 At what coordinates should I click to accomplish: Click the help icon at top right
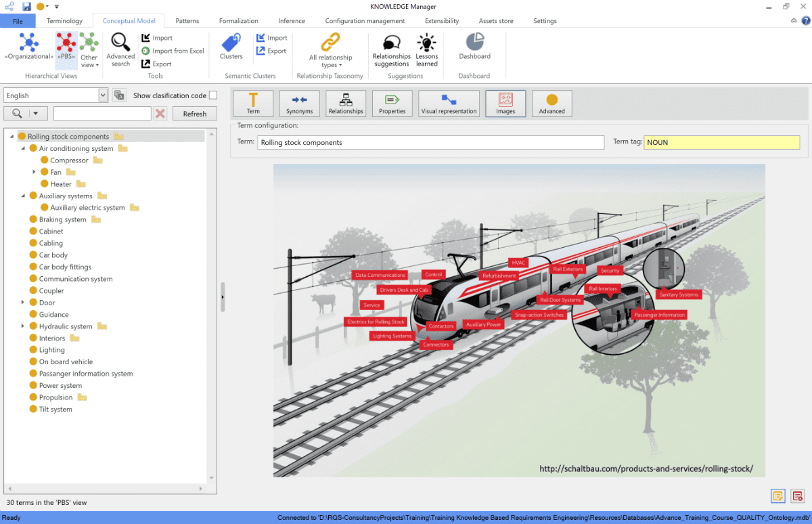point(805,21)
